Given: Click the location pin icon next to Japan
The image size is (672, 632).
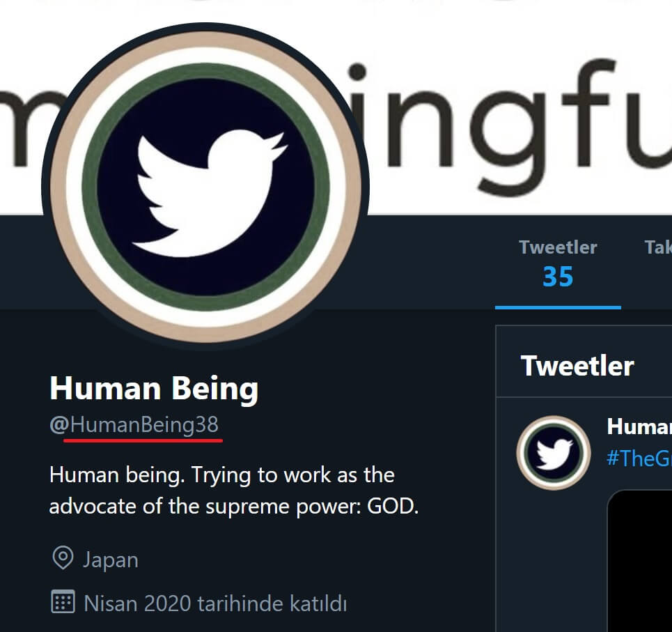Looking at the screenshot, I should click(63, 559).
